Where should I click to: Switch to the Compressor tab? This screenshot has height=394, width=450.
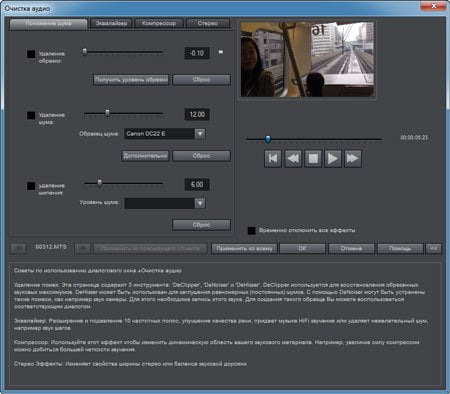point(159,23)
